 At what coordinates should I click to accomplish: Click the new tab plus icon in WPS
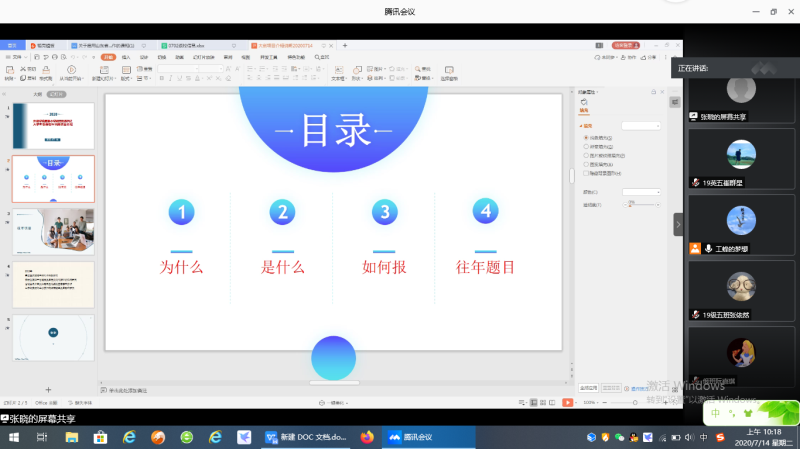pos(345,45)
